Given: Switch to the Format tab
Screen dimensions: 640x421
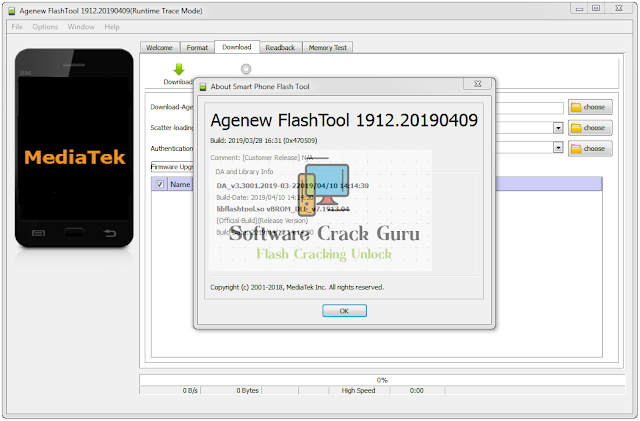Looking at the screenshot, I should pos(197,48).
